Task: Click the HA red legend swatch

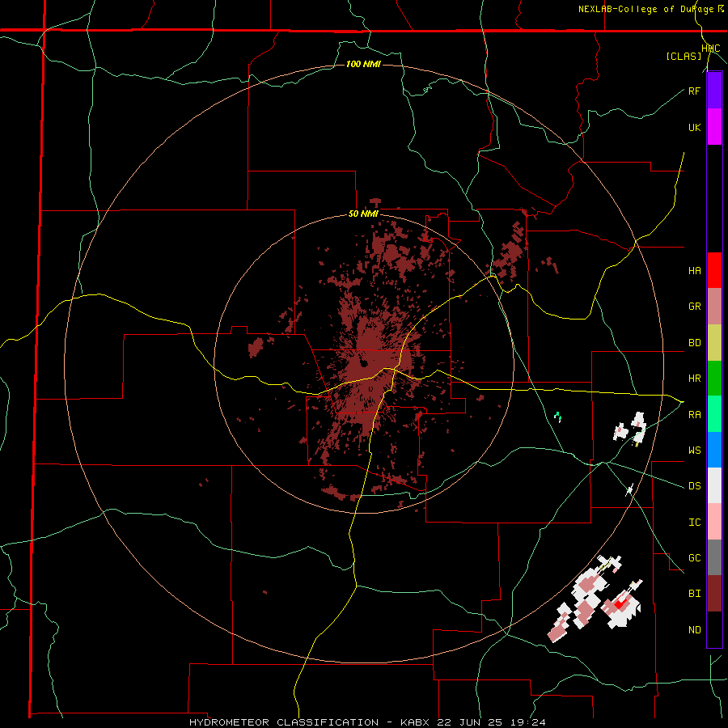Action: click(714, 270)
